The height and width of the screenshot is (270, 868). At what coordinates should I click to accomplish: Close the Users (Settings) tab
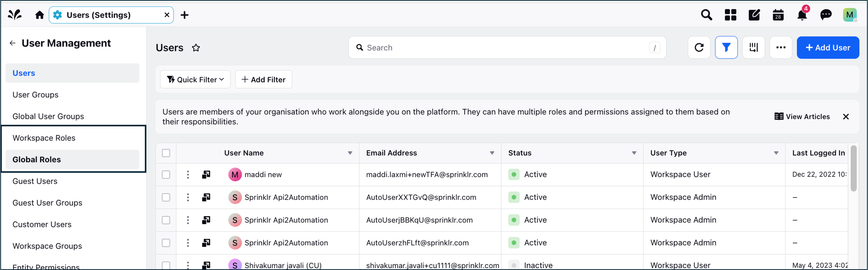tap(167, 15)
